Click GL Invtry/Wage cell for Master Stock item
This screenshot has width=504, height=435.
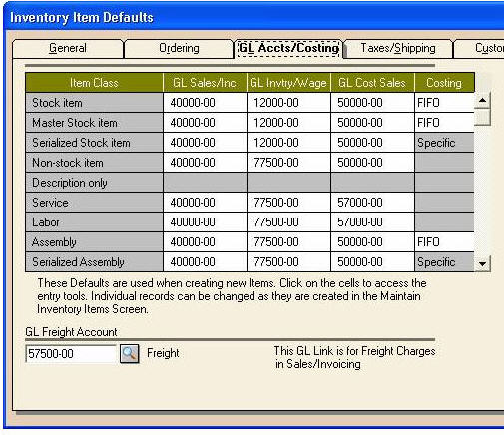(x=288, y=123)
